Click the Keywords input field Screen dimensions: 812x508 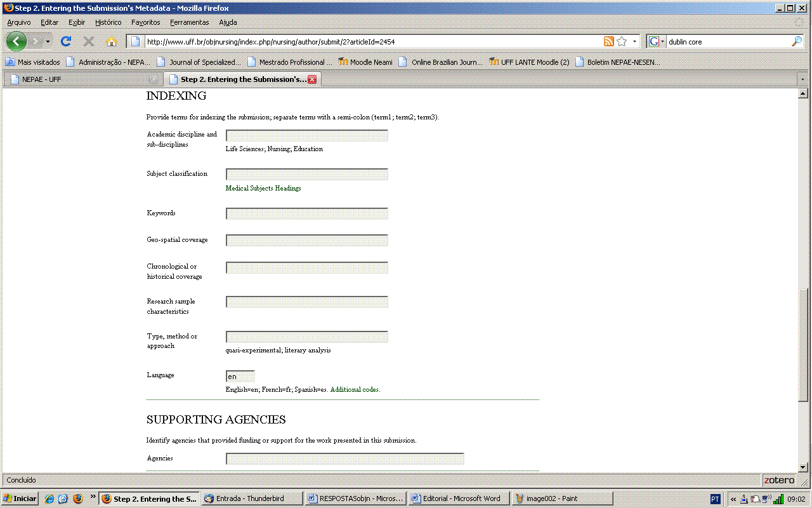(306, 214)
